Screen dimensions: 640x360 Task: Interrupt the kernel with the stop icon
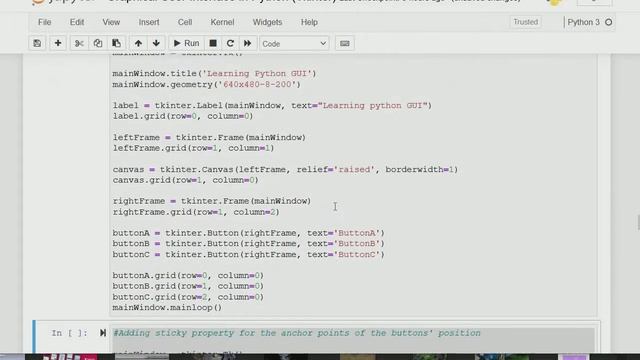213,43
